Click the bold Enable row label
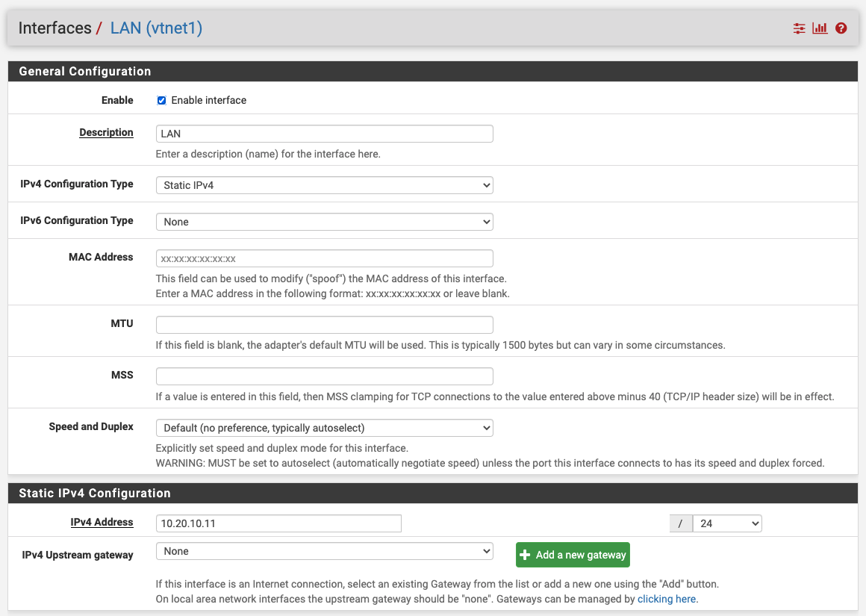This screenshot has height=616, width=866. pyautogui.click(x=117, y=100)
